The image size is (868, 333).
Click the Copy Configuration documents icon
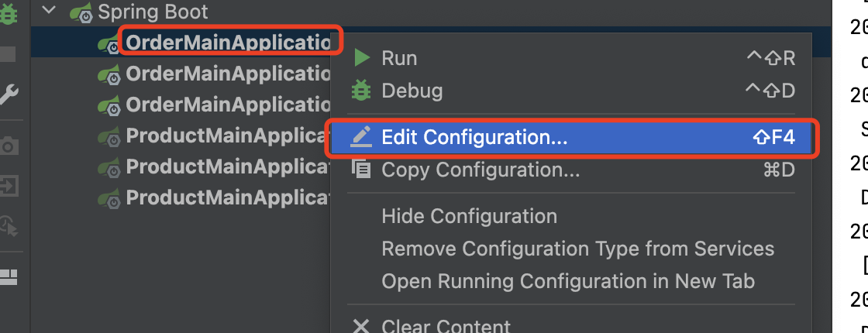click(361, 168)
